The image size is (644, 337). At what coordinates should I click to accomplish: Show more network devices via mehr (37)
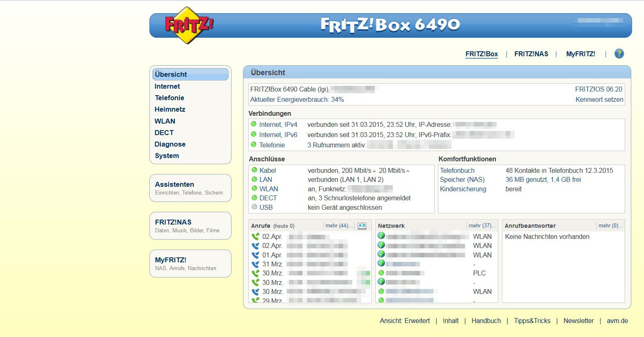click(482, 226)
